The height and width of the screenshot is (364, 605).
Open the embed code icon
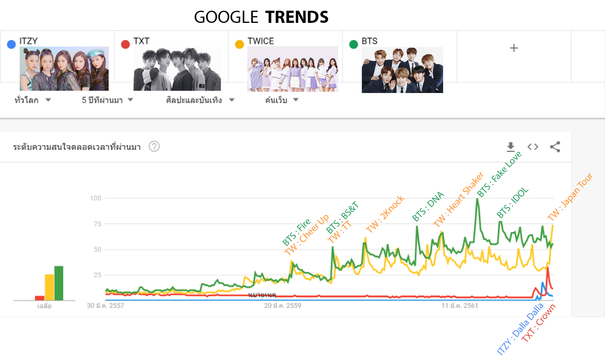(x=533, y=147)
